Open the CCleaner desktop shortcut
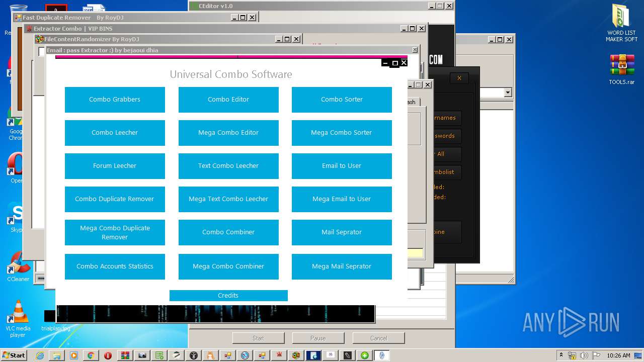This screenshot has height=362, width=644. (18, 266)
